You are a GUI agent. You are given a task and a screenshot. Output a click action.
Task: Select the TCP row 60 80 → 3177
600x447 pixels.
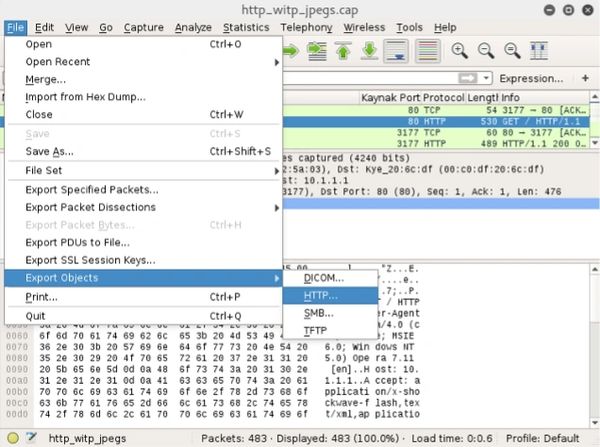click(436, 133)
